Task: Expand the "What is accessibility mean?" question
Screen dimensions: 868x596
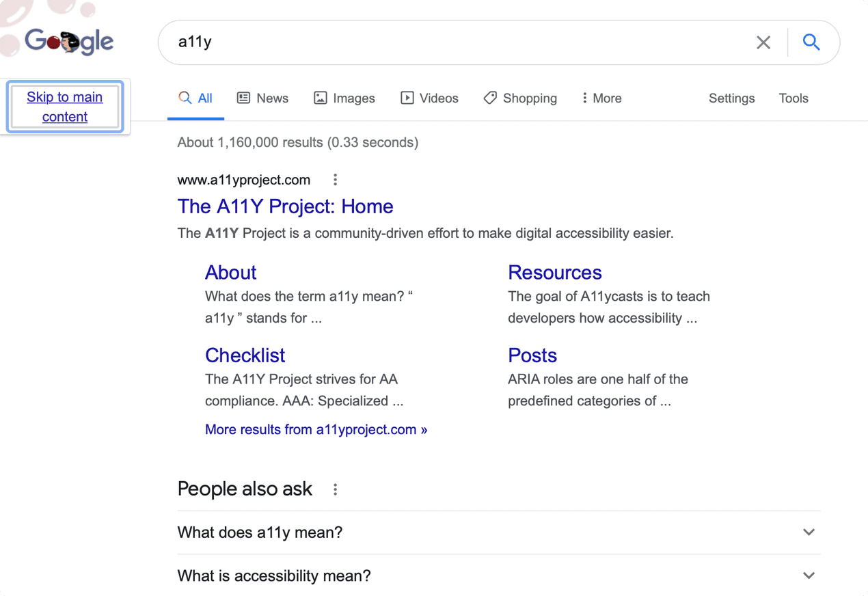Action: coord(499,576)
